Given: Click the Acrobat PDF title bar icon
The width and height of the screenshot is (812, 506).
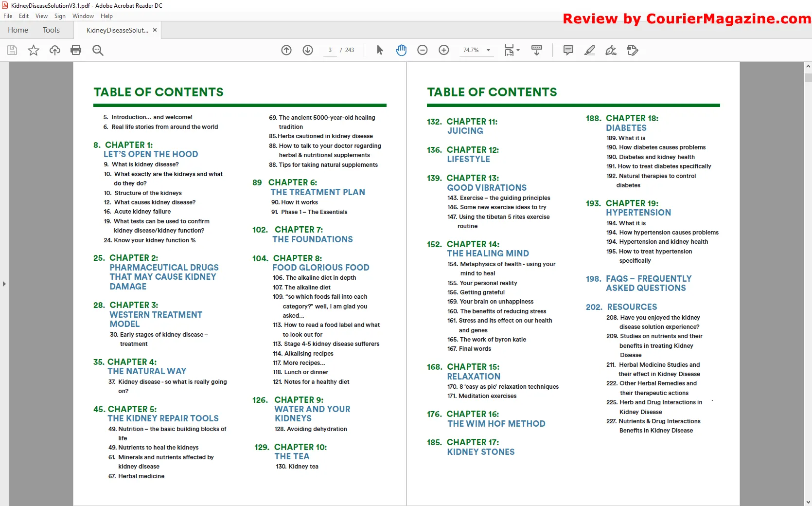Looking at the screenshot, I should [x=5, y=5].
